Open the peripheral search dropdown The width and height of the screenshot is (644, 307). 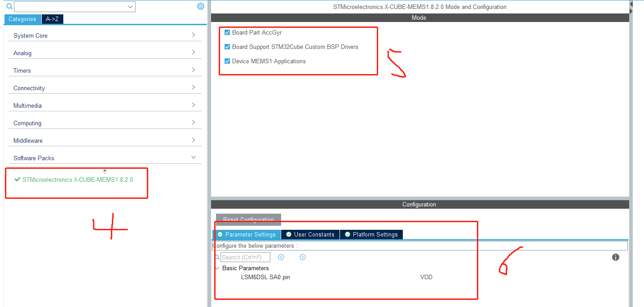pyautogui.click(x=130, y=7)
